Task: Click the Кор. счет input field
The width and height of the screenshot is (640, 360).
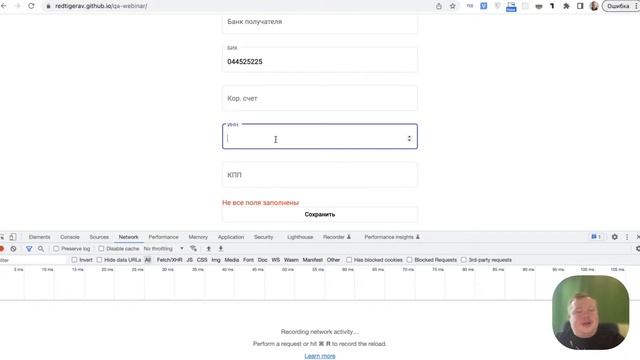Action: pyautogui.click(x=320, y=98)
